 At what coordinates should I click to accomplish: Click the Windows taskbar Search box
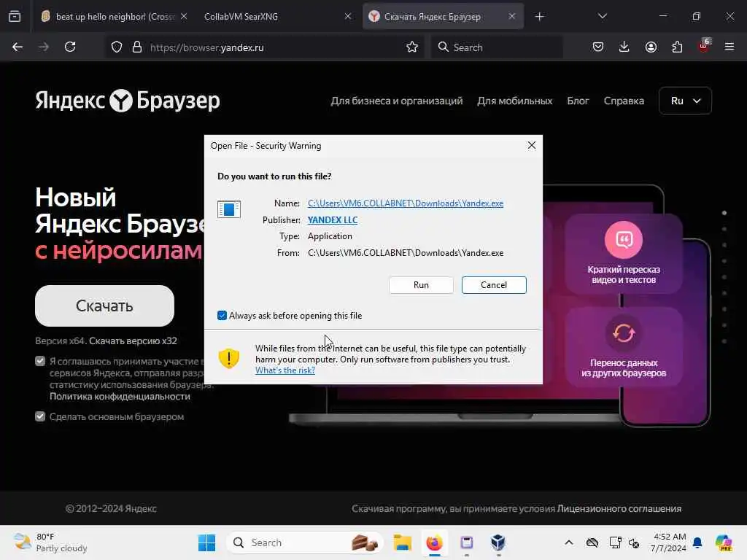coord(304,542)
